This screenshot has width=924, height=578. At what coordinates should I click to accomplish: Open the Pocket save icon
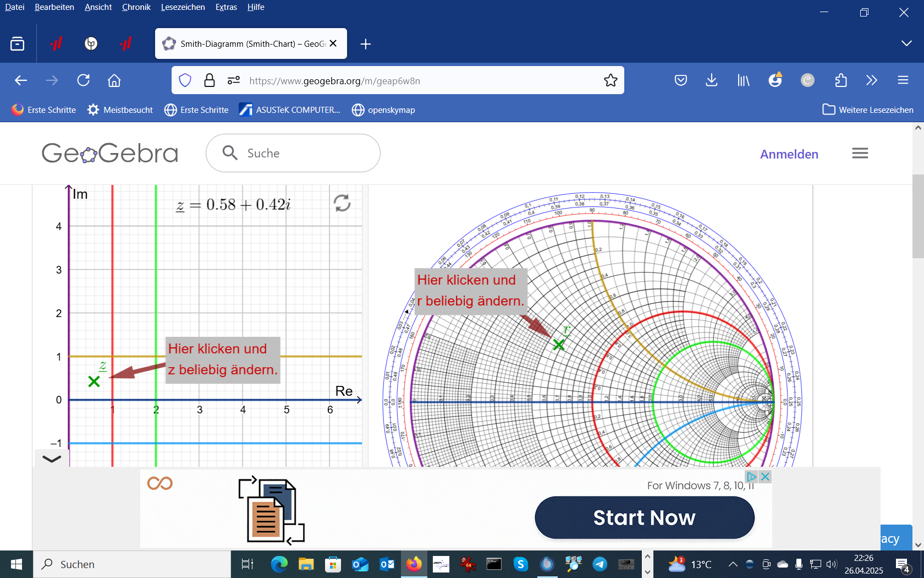[681, 80]
